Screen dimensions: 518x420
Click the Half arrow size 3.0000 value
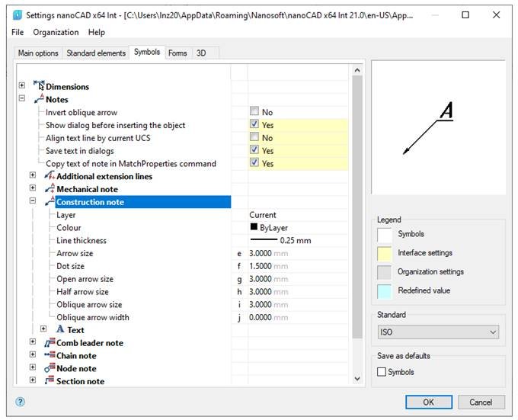coord(298,292)
